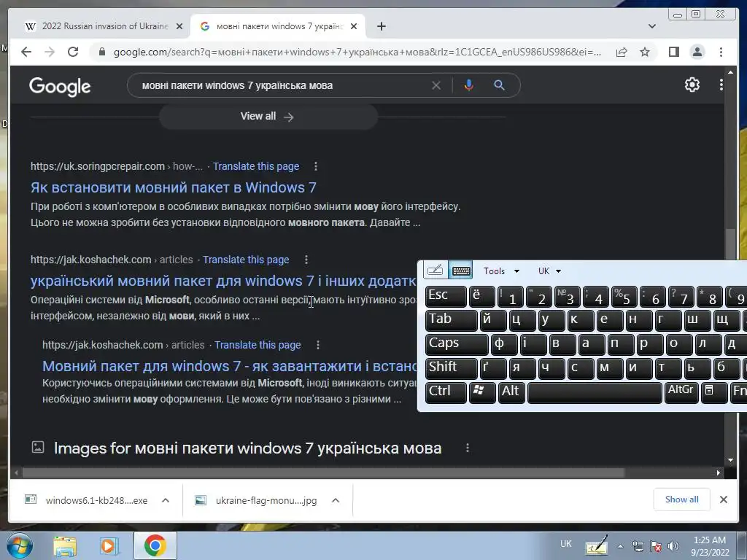Toggle the Ctrl key on on-screen keyboard

pos(446,392)
